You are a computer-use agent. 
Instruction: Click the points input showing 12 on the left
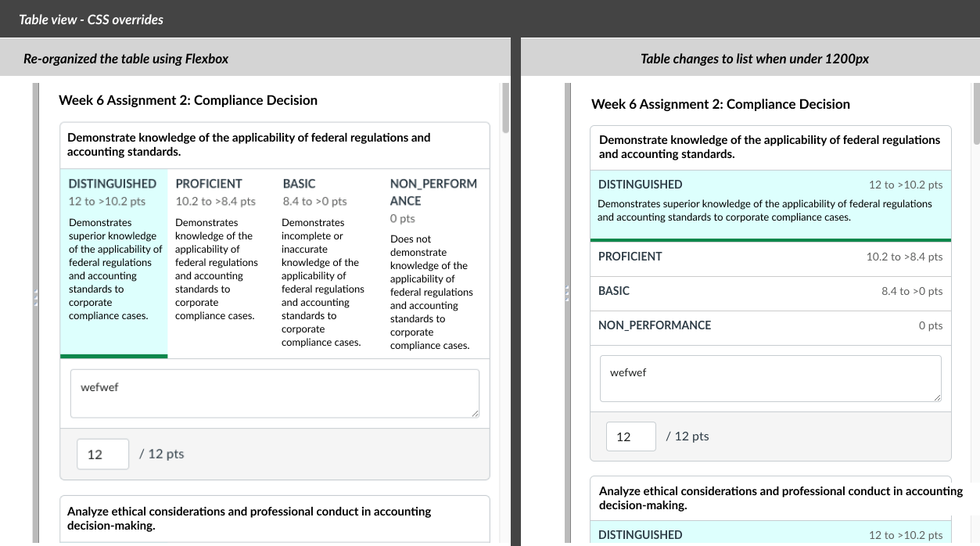click(x=102, y=454)
